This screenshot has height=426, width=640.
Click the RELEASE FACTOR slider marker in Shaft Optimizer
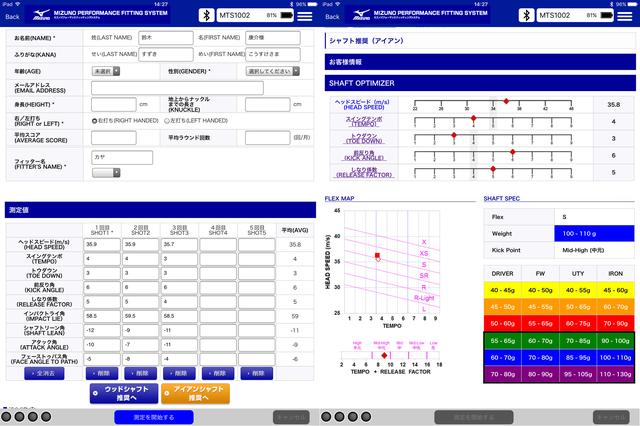493,169
